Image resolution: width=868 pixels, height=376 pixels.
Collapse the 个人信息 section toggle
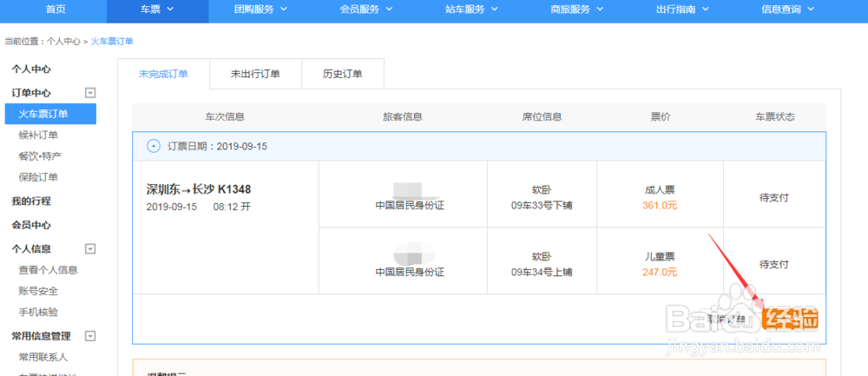coord(90,249)
